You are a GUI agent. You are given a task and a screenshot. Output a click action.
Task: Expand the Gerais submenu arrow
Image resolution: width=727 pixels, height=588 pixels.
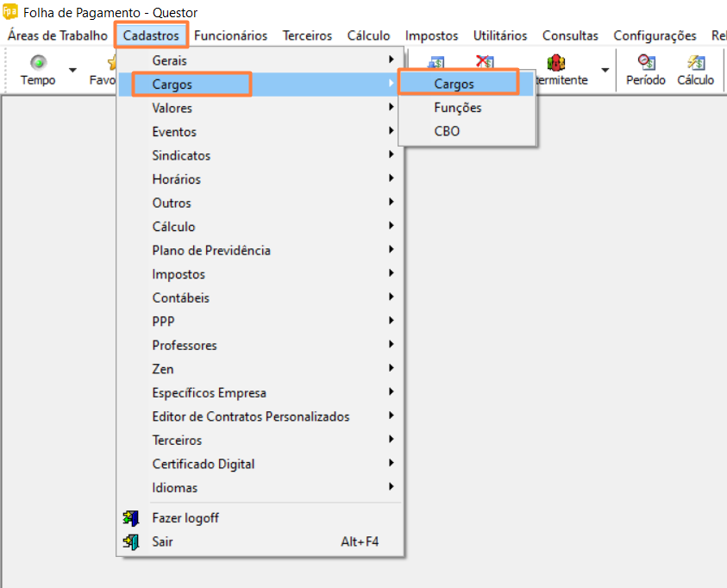[x=392, y=60]
